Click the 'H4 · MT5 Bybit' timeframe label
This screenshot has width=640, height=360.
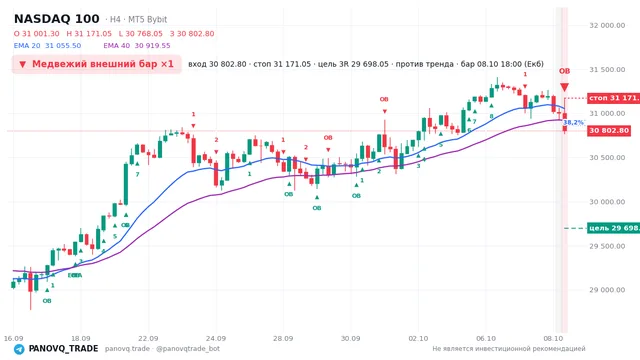point(138,19)
